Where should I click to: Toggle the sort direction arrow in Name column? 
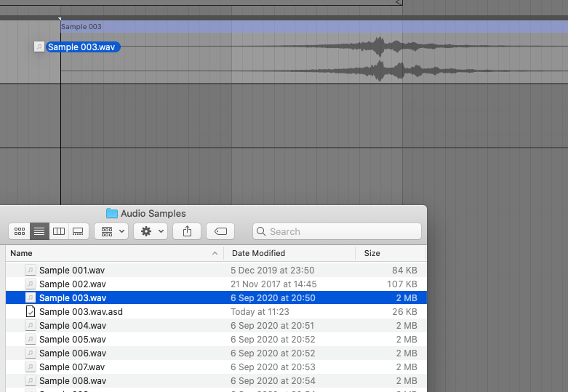[215, 253]
